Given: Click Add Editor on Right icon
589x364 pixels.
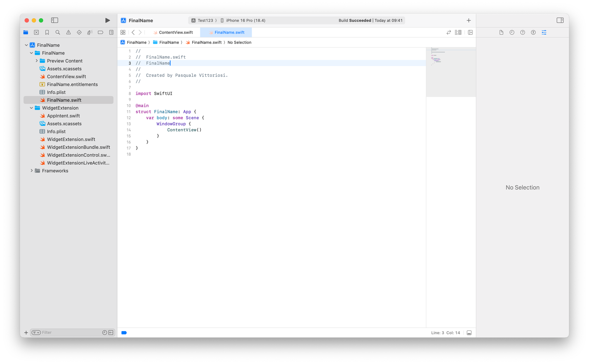Looking at the screenshot, I should tap(470, 32).
